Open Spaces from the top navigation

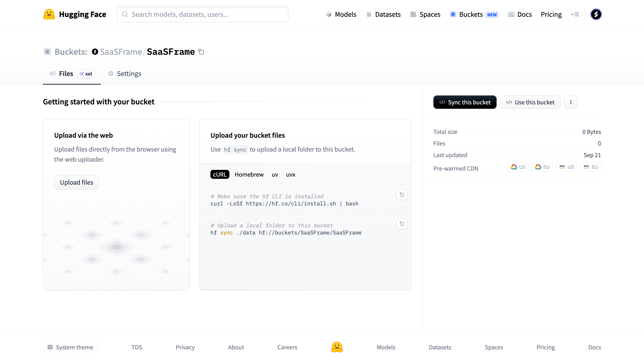pos(425,14)
